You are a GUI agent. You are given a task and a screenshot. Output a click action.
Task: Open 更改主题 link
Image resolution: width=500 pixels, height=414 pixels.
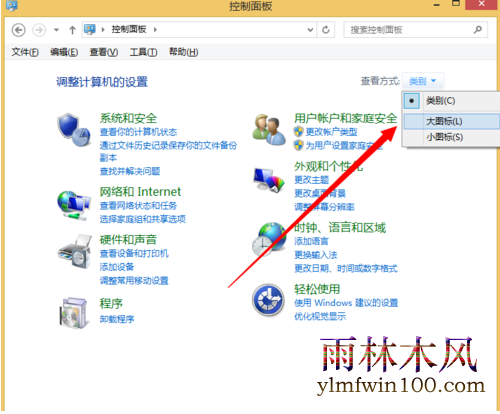(x=311, y=180)
